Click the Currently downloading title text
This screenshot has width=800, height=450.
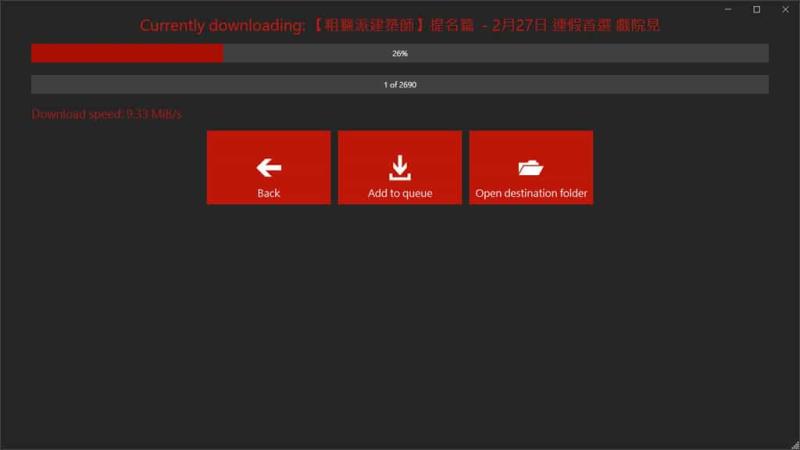pos(399,25)
